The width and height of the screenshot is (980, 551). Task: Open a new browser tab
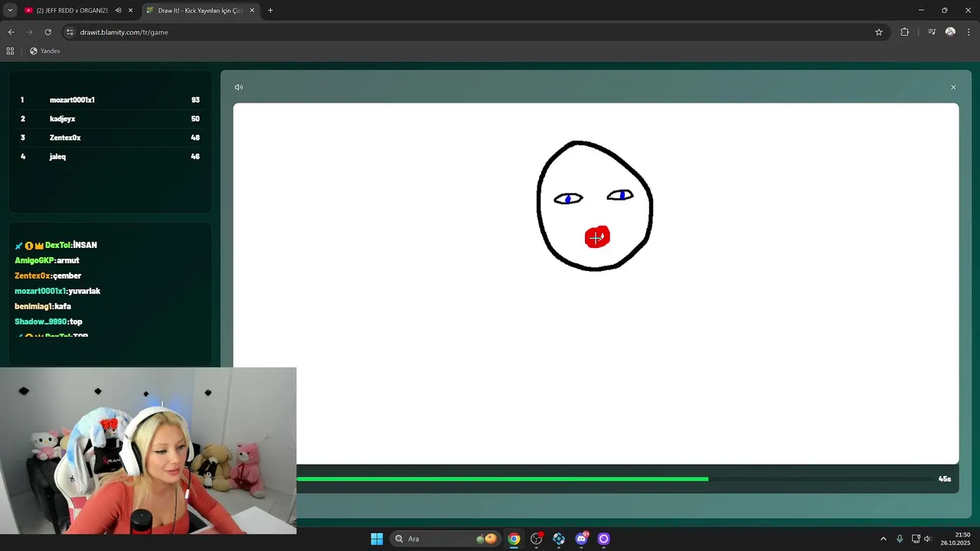(270, 11)
